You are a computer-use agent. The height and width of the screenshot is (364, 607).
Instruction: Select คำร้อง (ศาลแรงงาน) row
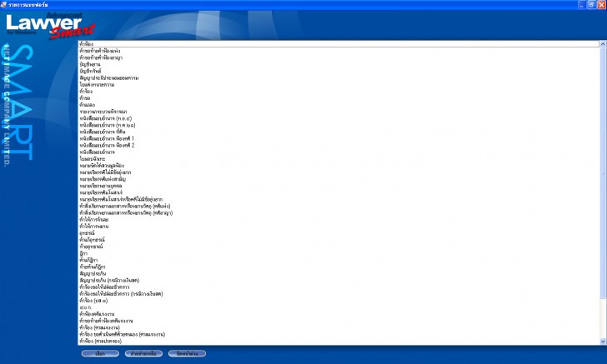(339, 327)
